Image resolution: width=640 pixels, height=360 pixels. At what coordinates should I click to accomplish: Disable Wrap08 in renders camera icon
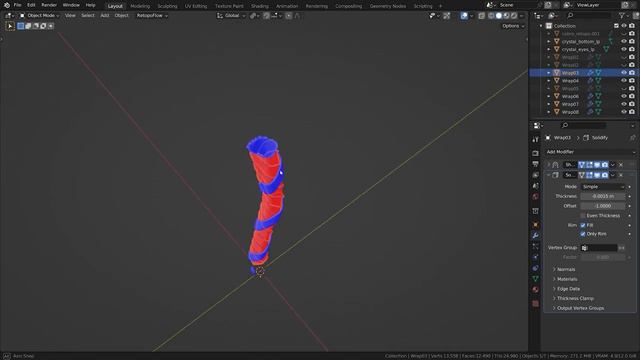(632, 112)
